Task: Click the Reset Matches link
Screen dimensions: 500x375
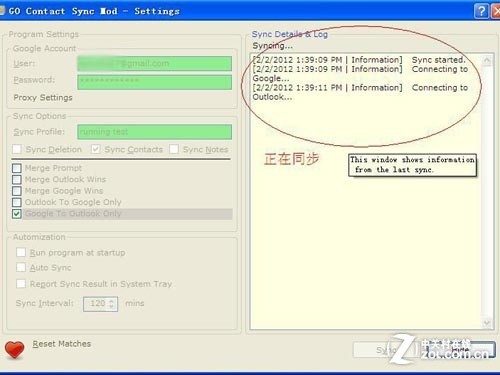Action: [x=62, y=344]
